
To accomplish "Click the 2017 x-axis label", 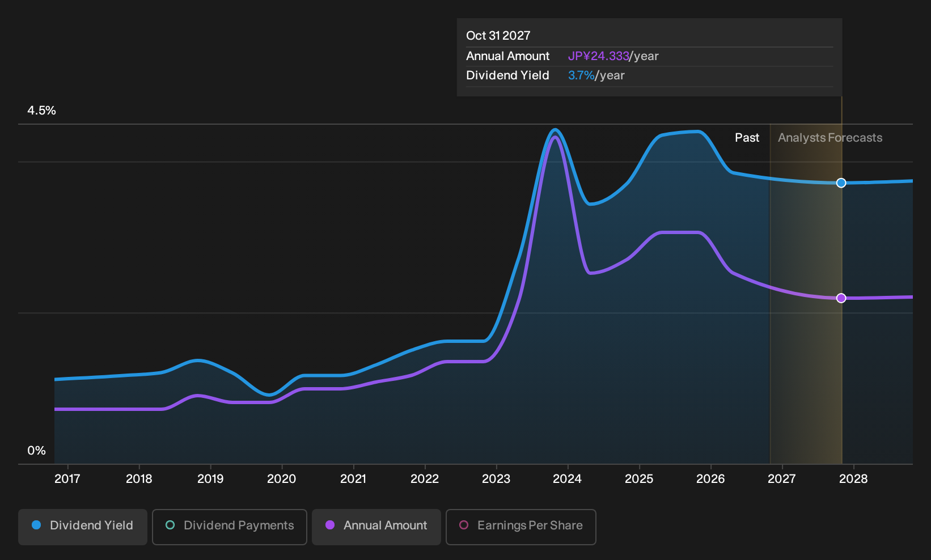I will pos(67,479).
